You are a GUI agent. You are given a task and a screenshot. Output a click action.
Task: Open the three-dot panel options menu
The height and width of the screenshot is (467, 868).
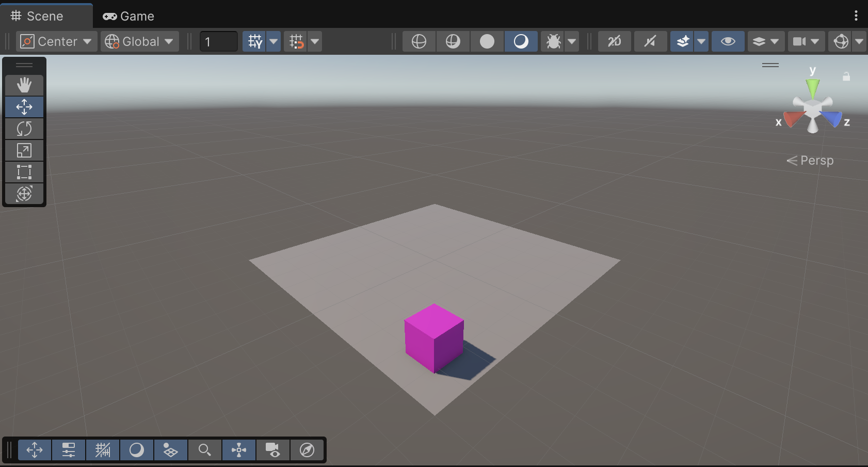click(856, 16)
